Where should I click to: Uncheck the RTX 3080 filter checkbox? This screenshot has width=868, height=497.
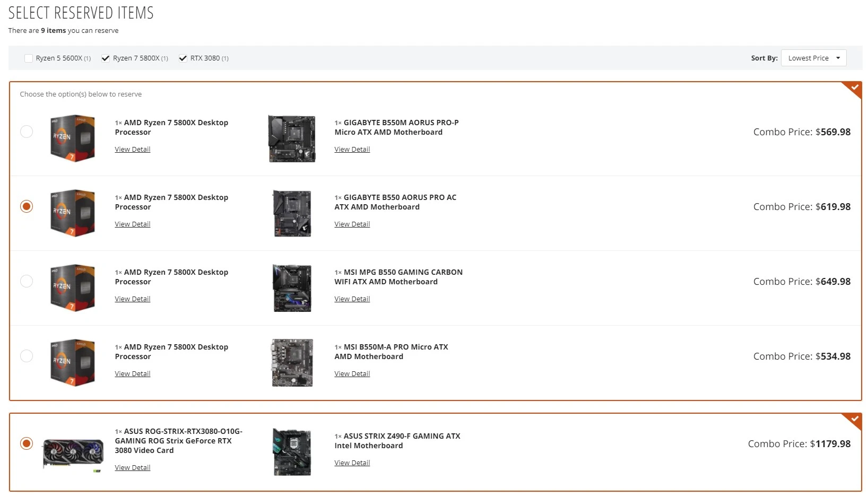[x=183, y=58]
